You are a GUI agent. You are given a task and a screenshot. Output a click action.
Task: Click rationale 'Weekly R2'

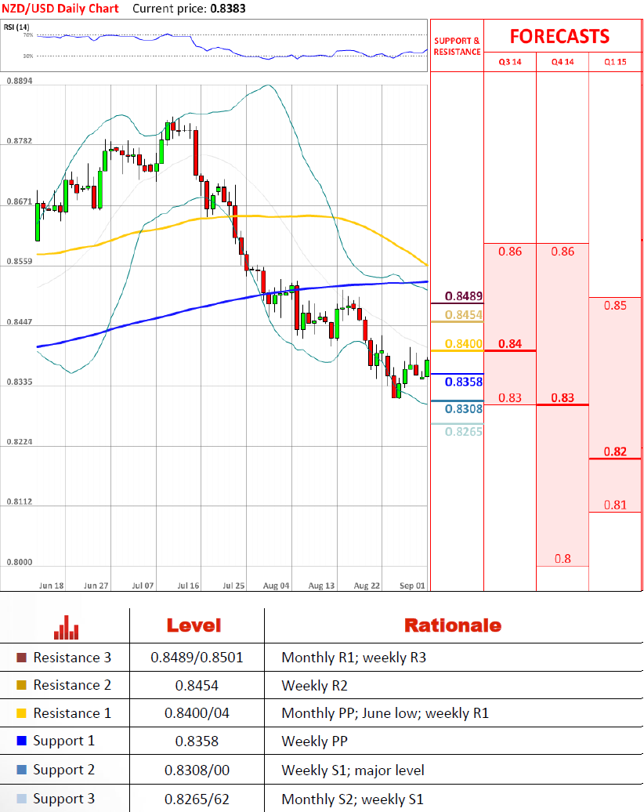pos(315,686)
